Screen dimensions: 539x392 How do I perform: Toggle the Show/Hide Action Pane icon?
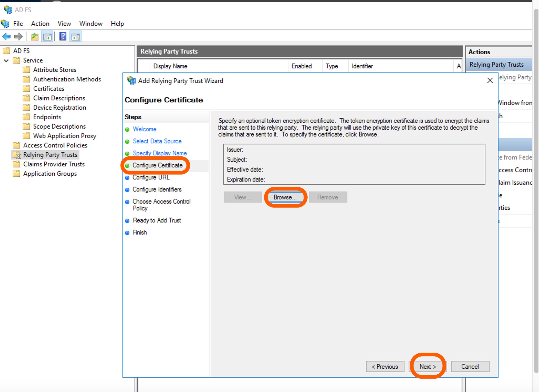pyautogui.click(x=76, y=36)
